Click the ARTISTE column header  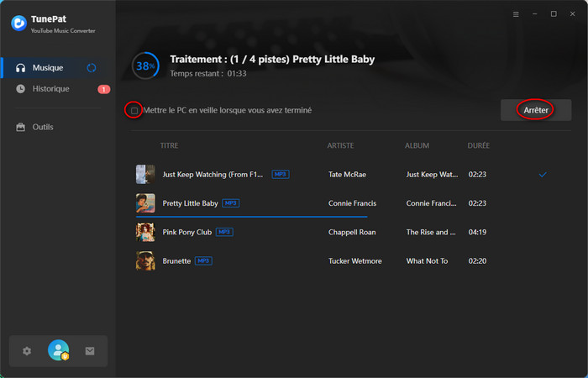pyautogui.click(x=340, y=145)
